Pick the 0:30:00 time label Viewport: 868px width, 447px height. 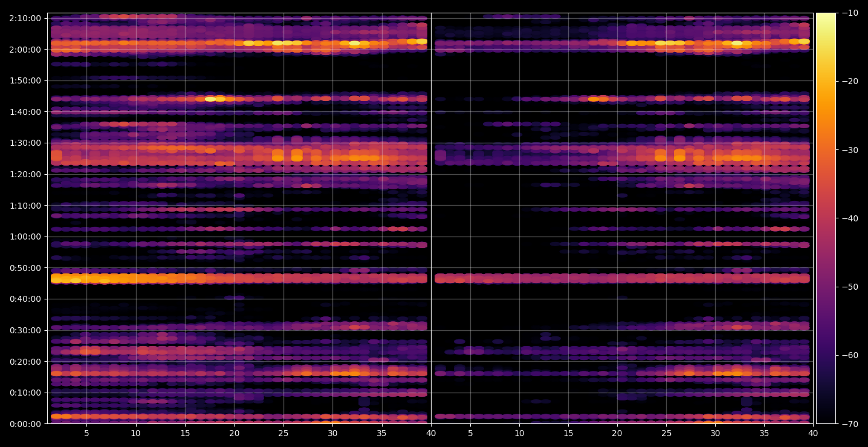click(25, 330)
